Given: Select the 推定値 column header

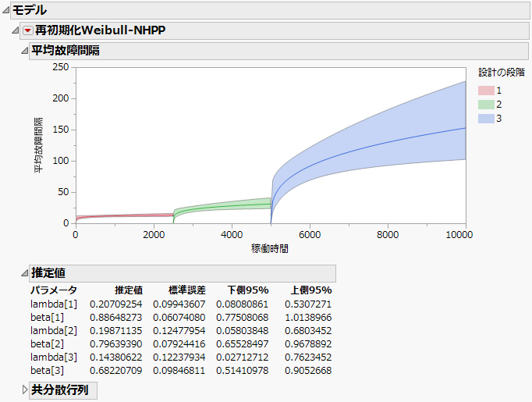Looking at the screenshot, I should coord(128,290).
